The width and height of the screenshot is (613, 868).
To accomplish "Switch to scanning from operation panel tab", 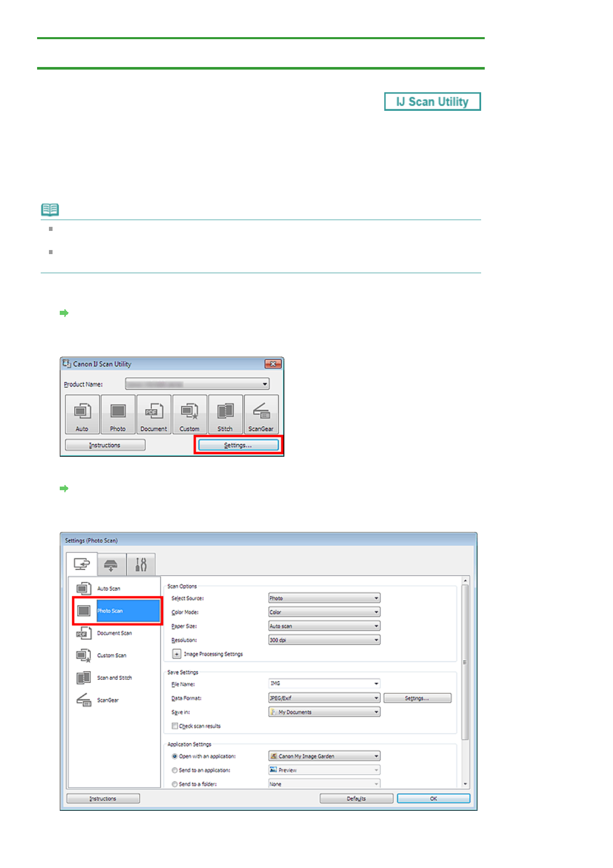I will tap(111, 565).
